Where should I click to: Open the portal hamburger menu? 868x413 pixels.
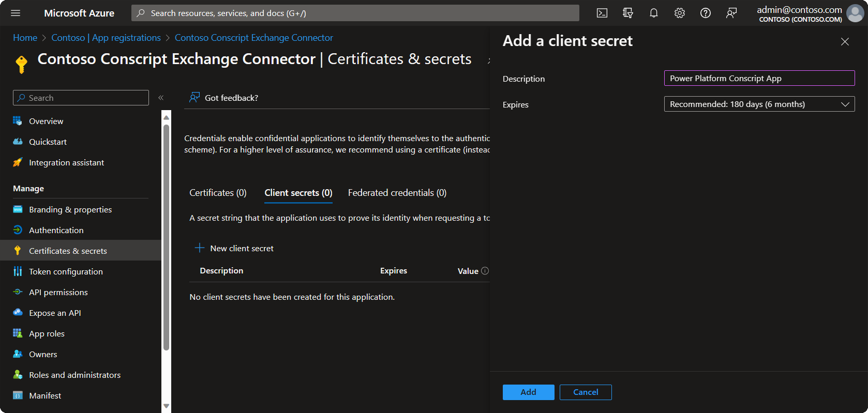point(16,13)
